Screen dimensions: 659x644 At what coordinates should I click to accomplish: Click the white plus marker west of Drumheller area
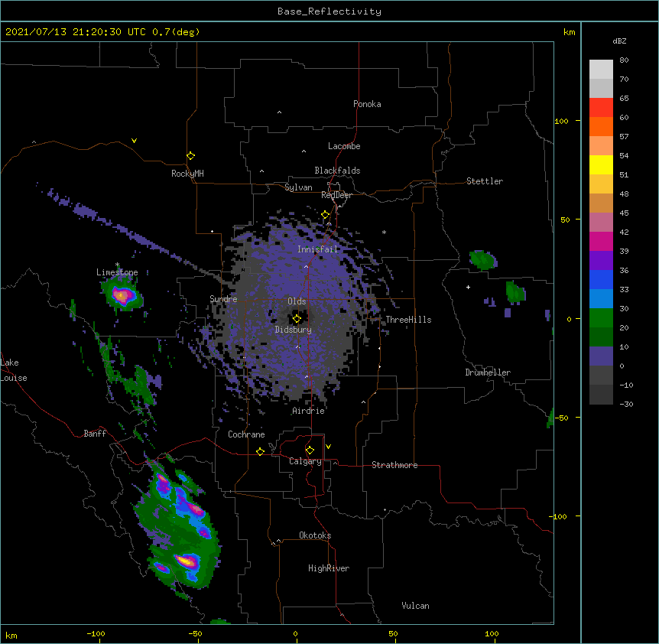tap(468, 287)
